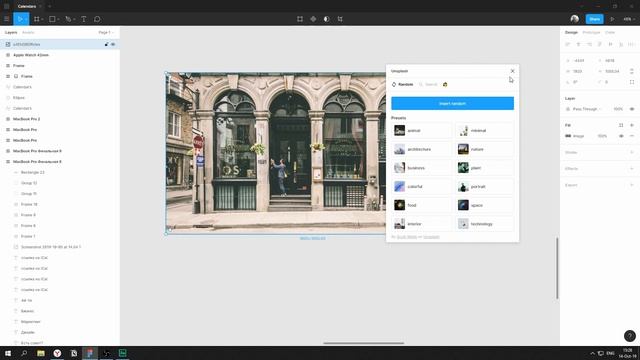The height and width of the screenshot is (360, 640).
Task: Click the Align top icon
Action: (x=600, y=44)
